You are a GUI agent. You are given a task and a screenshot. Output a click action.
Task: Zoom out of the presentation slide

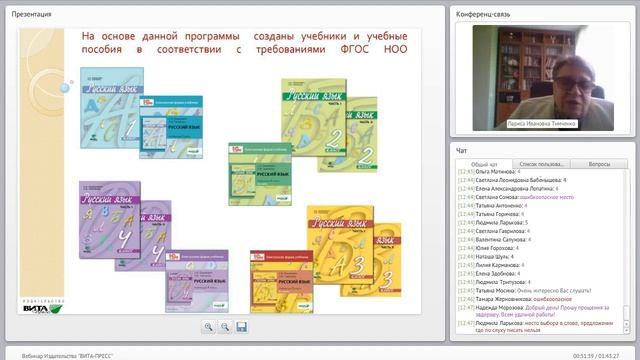[225, 327]
